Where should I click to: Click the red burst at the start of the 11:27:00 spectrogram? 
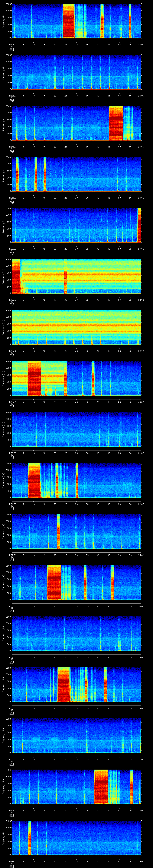(x=16, y=276)
